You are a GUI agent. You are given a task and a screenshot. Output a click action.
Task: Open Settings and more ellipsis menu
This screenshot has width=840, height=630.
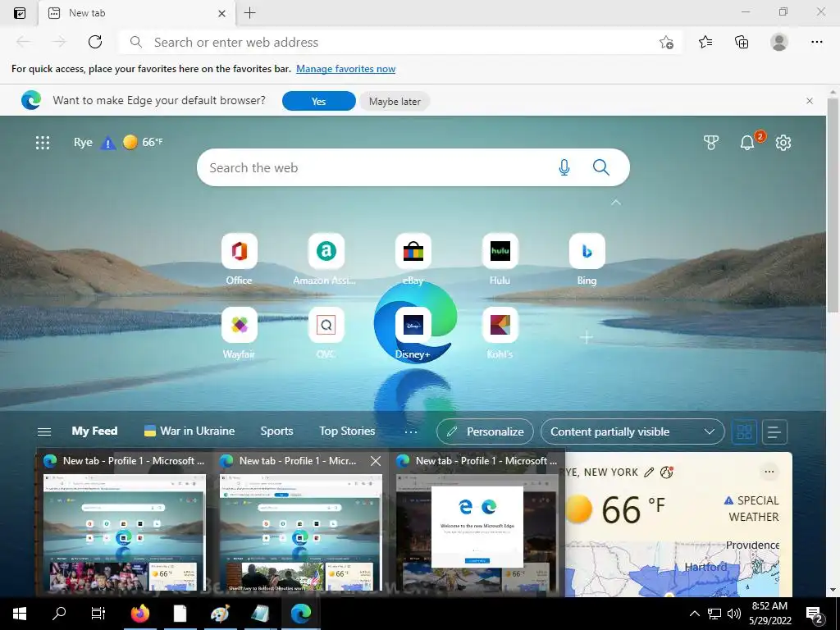tap(816, 42)
